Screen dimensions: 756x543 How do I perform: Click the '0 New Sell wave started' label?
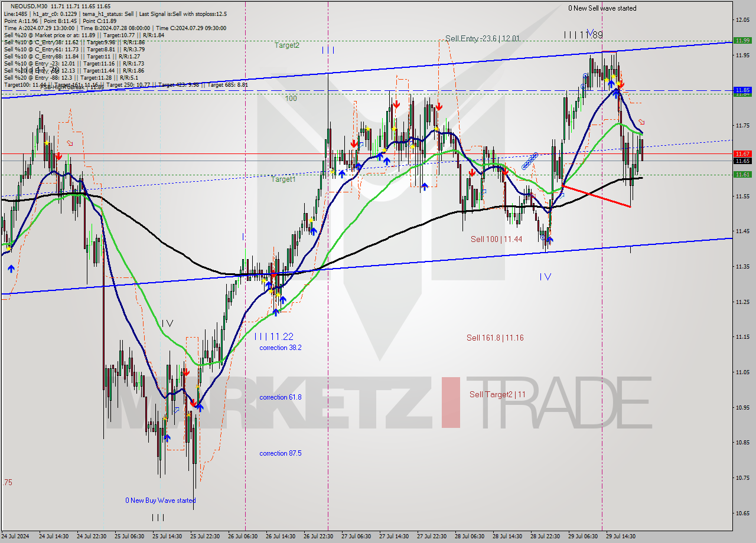click(x=602, y=8)
